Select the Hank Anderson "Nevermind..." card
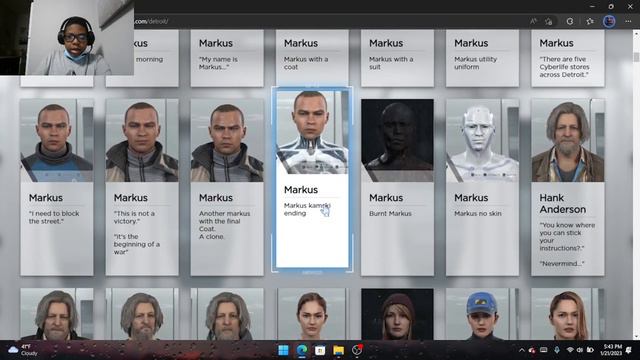The width and height of the screenshot is (640, 360). pos(568,187)
